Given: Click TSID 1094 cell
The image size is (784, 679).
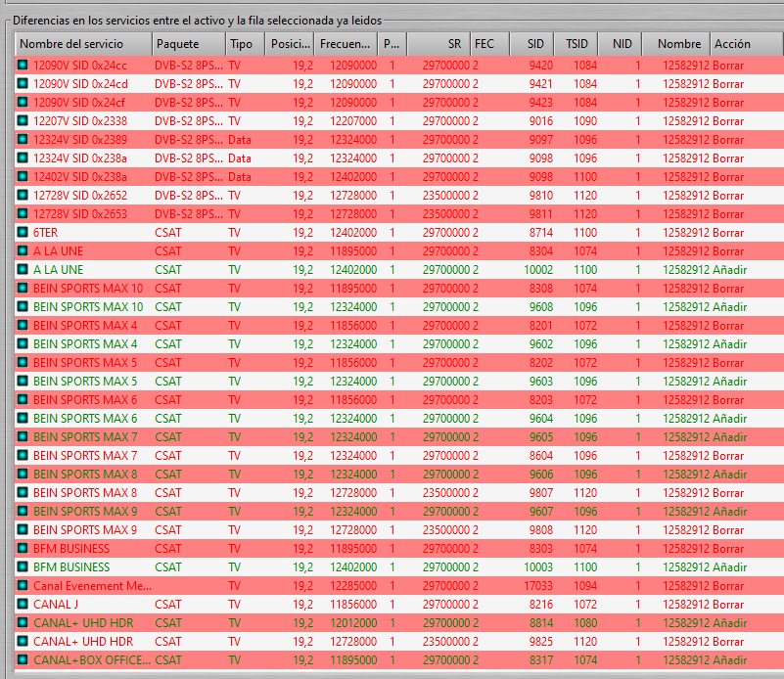Looking at the screenshot, I should [x=585, y=585].
